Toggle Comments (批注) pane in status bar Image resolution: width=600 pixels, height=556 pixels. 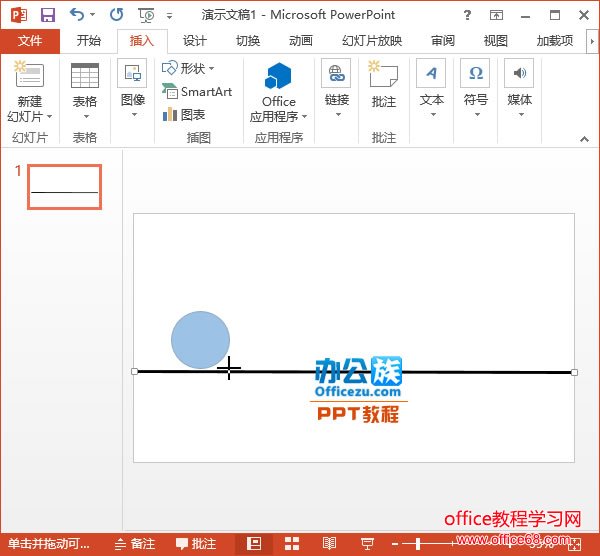click(x=196, y=544)
